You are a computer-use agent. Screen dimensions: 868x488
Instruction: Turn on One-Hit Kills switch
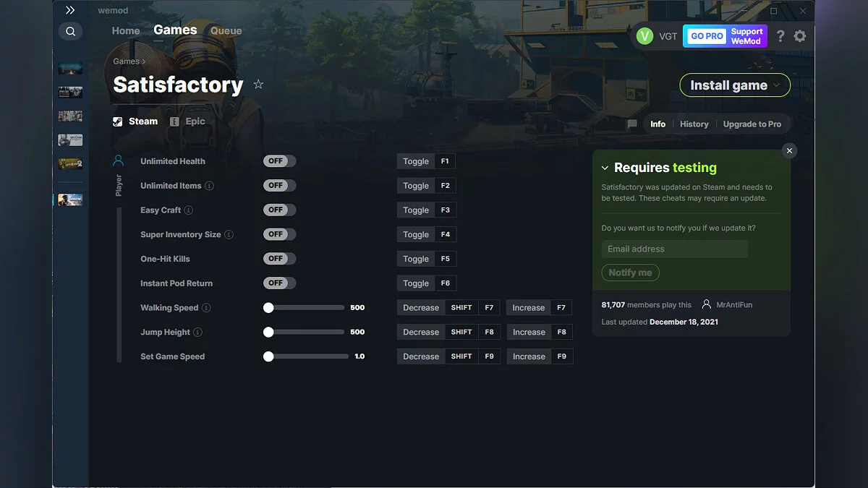(x=279, y=259)
